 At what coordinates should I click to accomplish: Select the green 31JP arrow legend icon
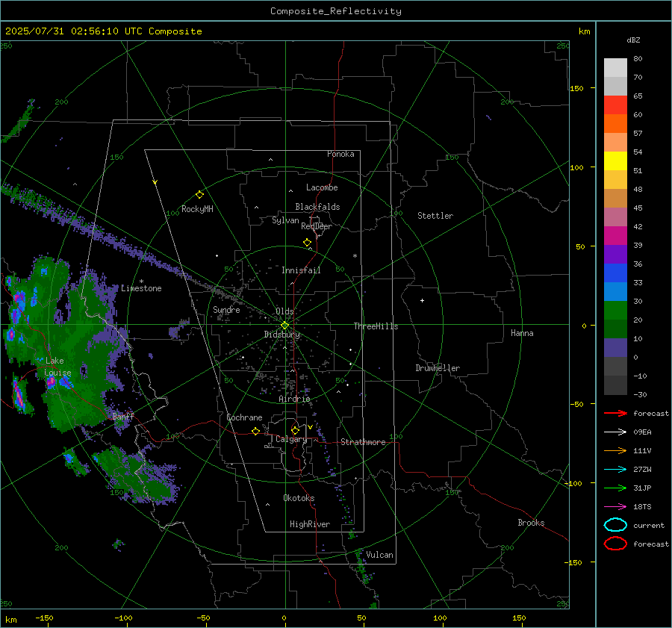point(615,488)
